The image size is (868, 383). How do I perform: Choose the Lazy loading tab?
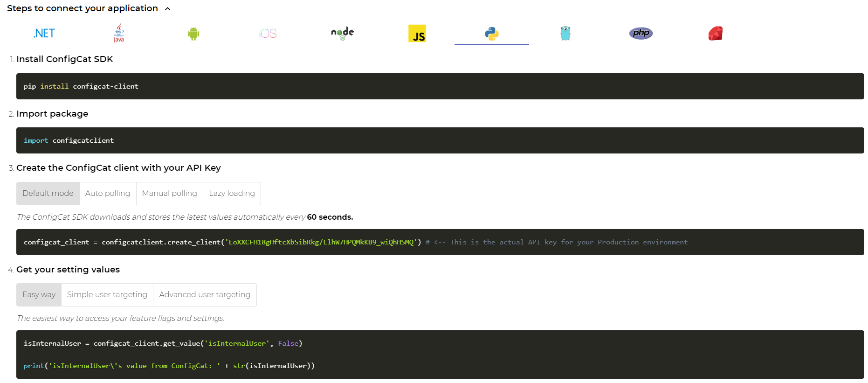[x=232, y=194]
